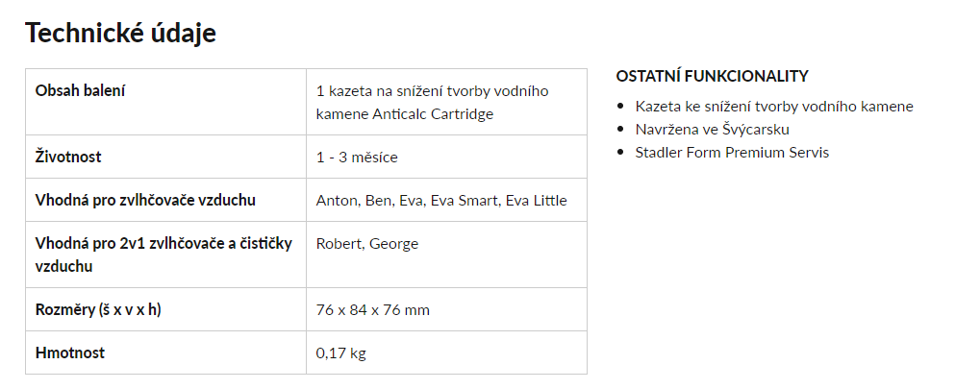Select the Hmotnost row label
980x389 pixels.
click(x=70, y=353)
